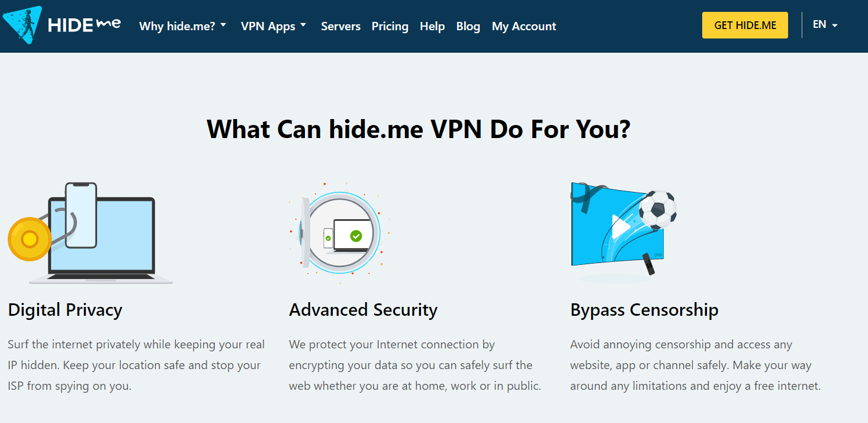Click the gold padlock coin graphic
Viewport: 868px width, 423px height.
pos(29,239)
